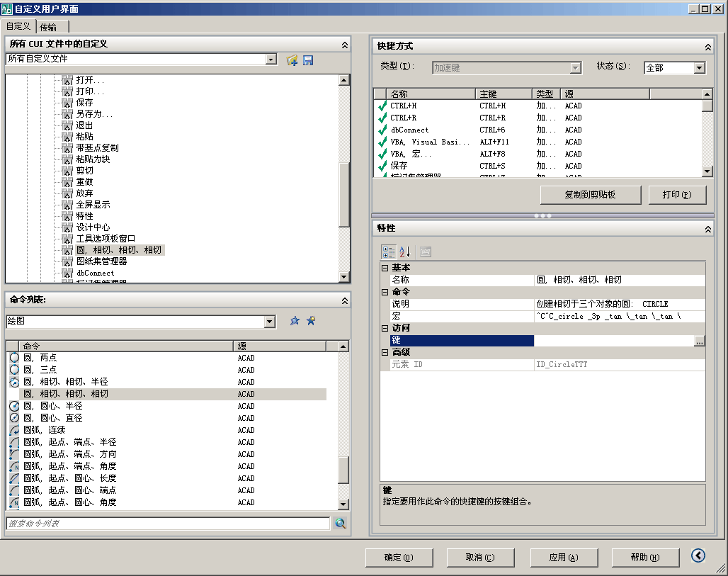Viewport: 728px width, 576px height.
Task: Click the ellipsis button in the 键 field
Action: (x=699, y=341)
